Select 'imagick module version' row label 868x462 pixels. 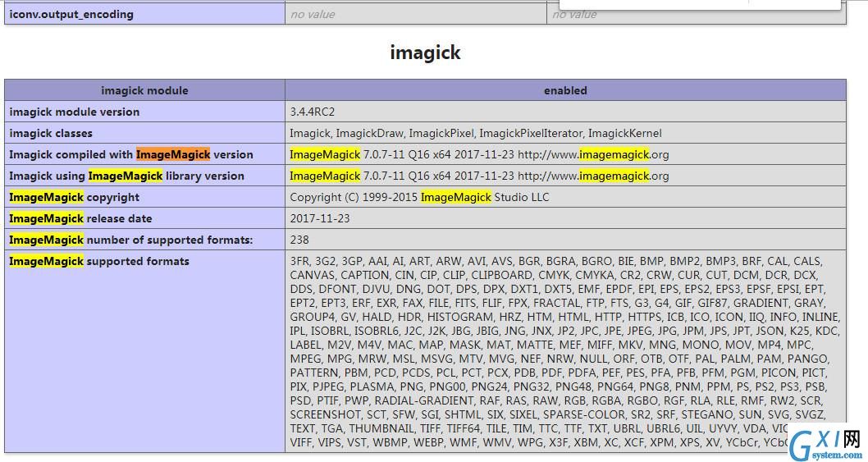[x=74, y=112]
